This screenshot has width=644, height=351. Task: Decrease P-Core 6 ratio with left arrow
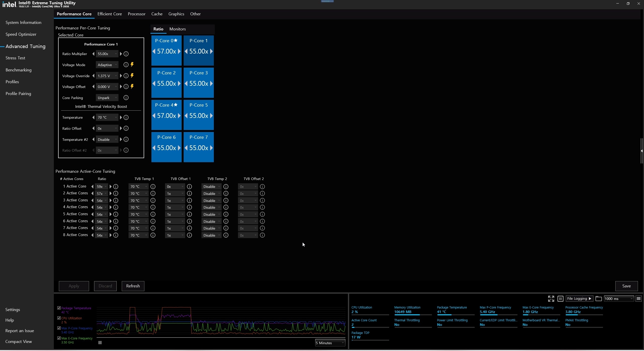coord(154,148)
